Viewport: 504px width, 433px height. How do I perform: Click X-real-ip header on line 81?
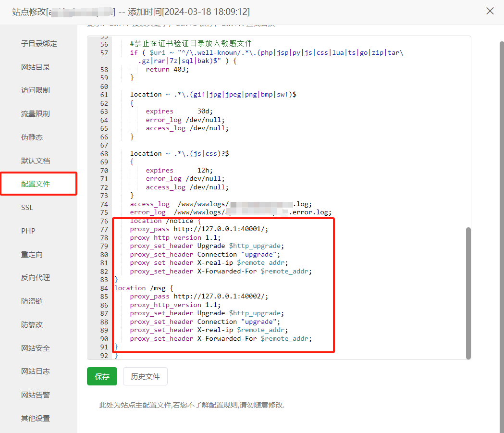209,263
